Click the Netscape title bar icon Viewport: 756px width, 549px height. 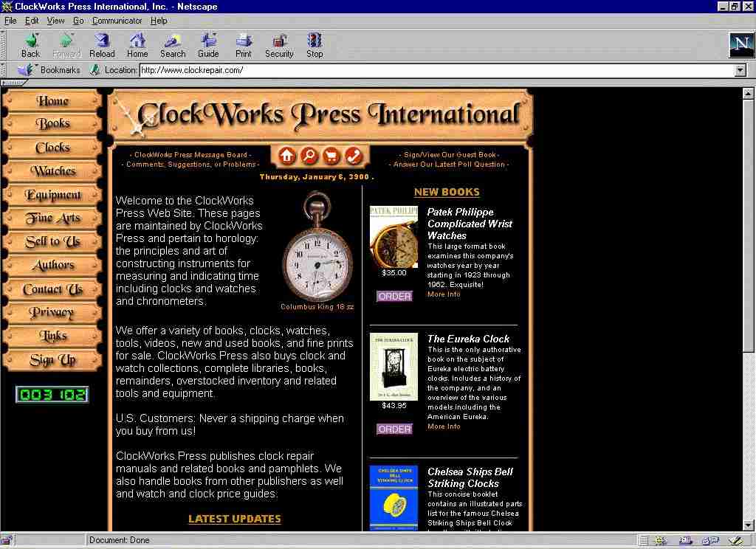point(7,6)
